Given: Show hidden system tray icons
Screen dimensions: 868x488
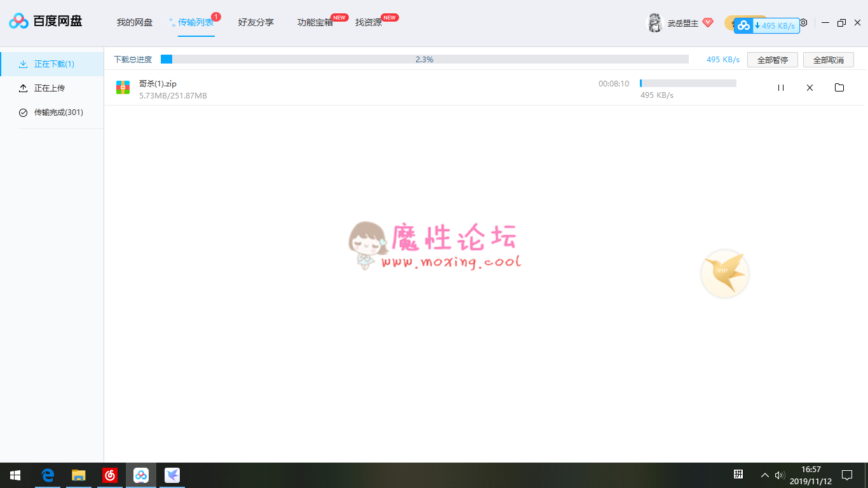Looking at the screenshot, I should pos(765,475).
